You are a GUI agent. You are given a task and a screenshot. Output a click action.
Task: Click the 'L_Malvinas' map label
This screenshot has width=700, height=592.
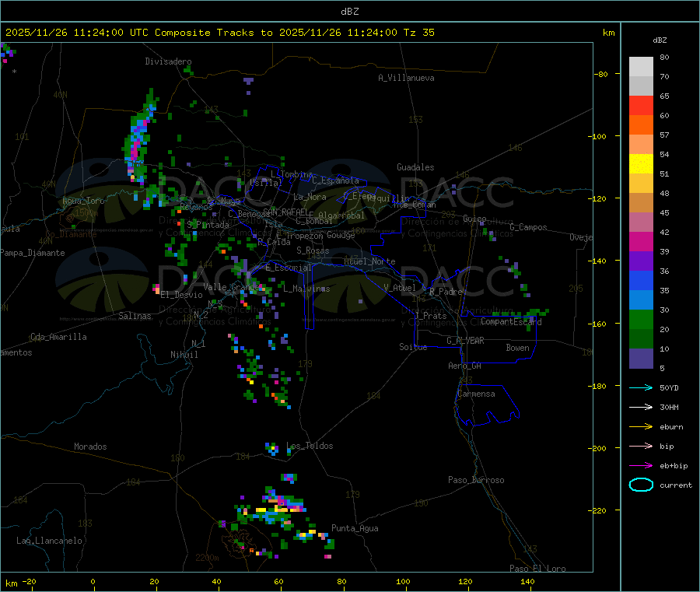point(306,289)
